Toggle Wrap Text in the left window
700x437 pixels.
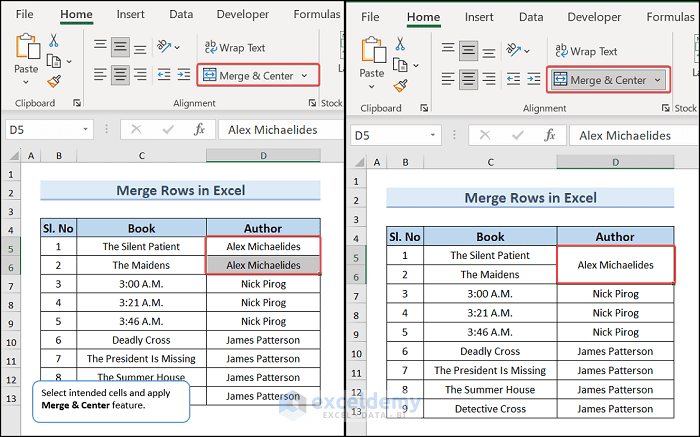coord(235,47)
